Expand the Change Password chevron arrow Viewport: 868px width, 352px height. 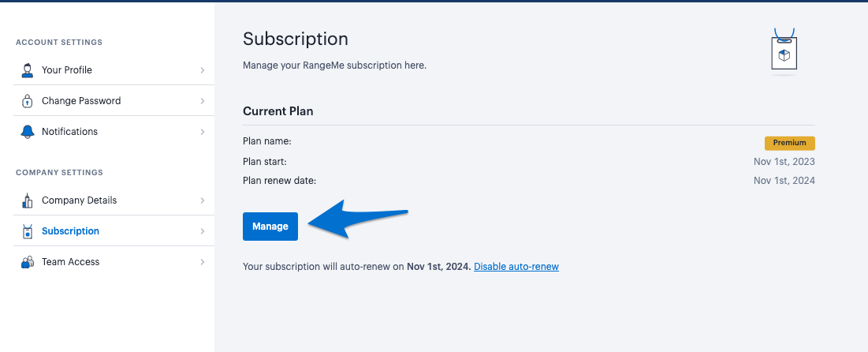point(203,101)
